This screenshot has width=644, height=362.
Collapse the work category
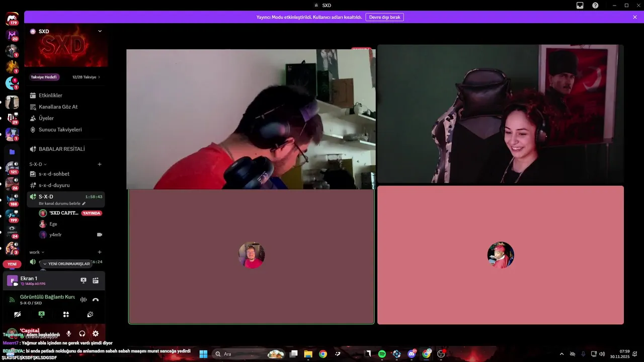pyautogui.click(x=37, y=252)
